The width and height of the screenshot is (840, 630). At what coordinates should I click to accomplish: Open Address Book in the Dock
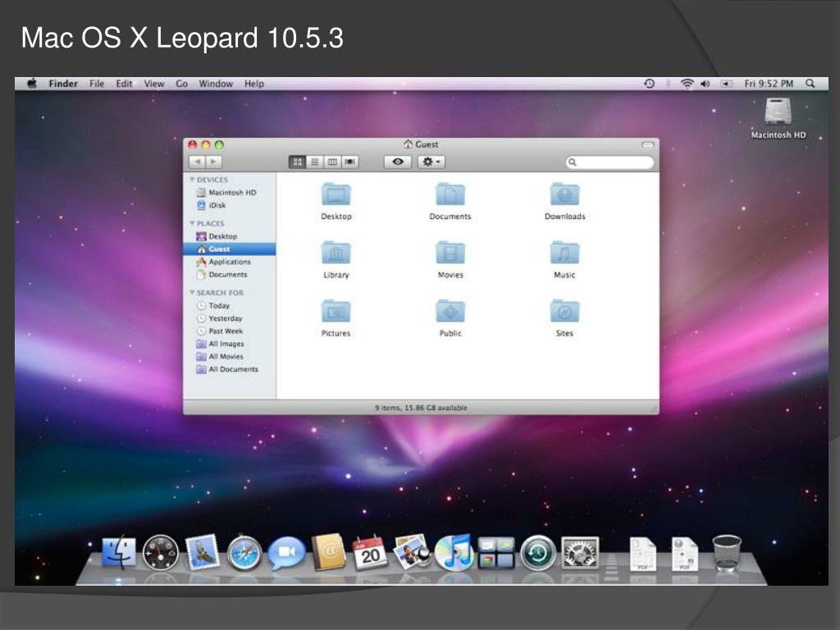click(328, 552)
